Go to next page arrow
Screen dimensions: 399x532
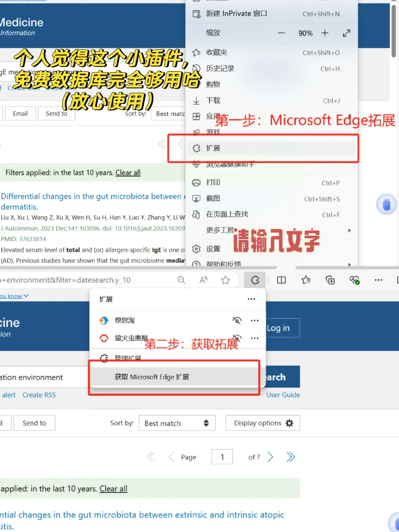(x=270, y=457)
